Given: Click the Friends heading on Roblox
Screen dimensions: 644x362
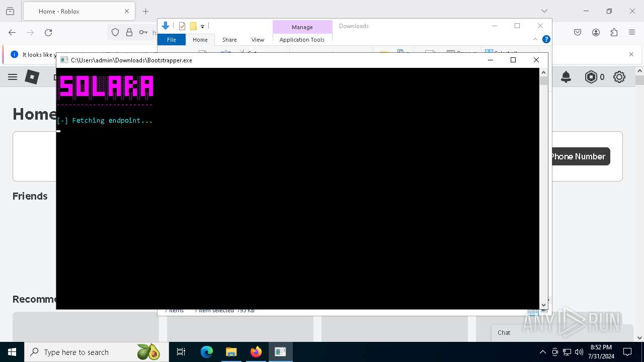Looking at the screenshot, I should (30, 196).
